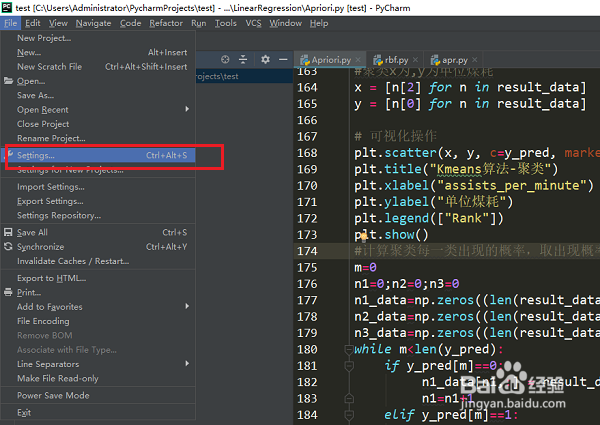Click the folder icon beside Open...
The width and height of the screenshot is (600, 425).
click(x=8, y=81)
